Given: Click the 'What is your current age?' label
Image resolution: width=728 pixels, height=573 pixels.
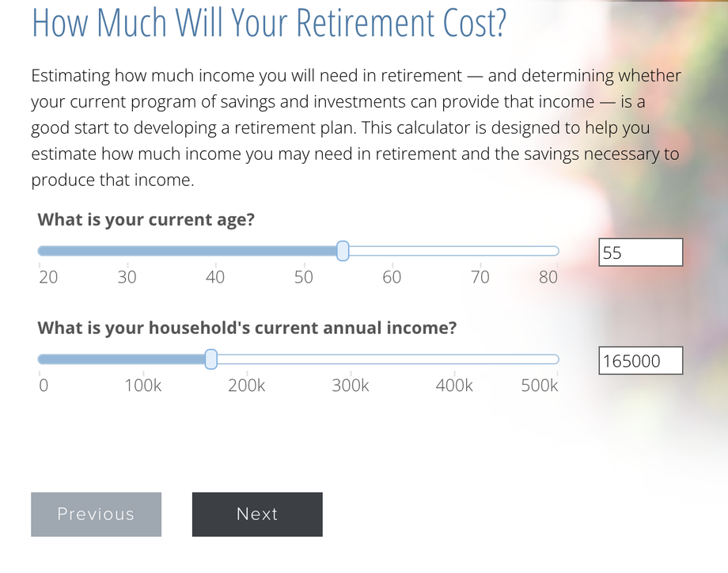Looking at the screenshot, I should [x=146, y=220].
